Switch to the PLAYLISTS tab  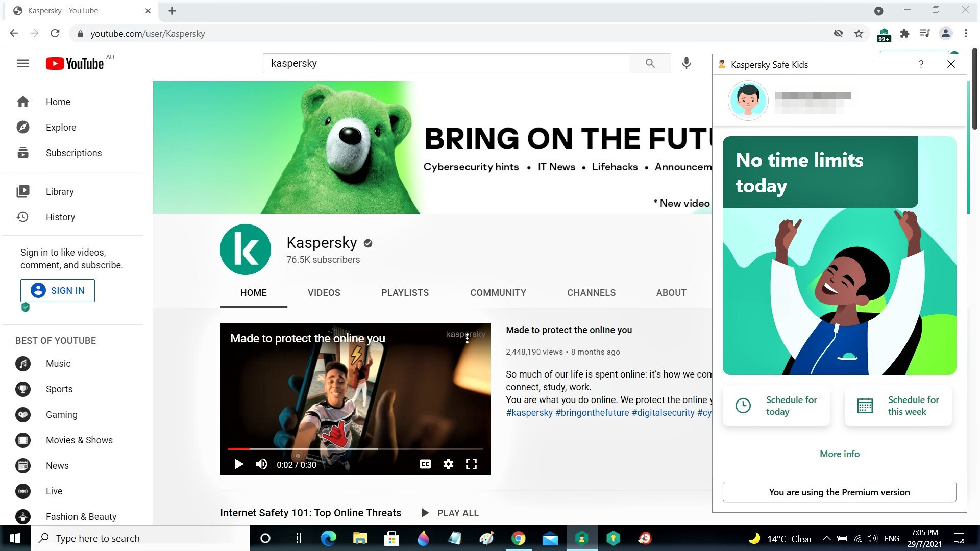405,293
